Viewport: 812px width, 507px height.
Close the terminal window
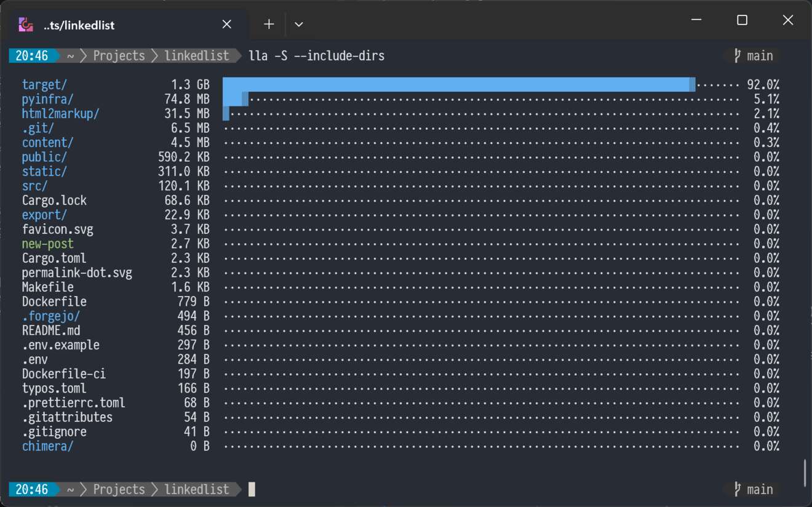(788, 20)
